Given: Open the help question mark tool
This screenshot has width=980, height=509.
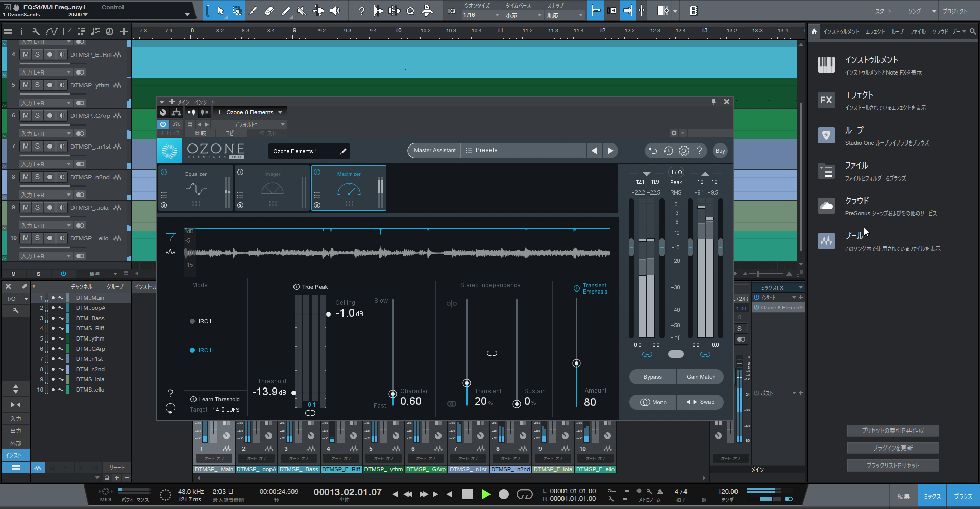Looking at the screenshot, I should pyautogui.click(x=362, y=11).
